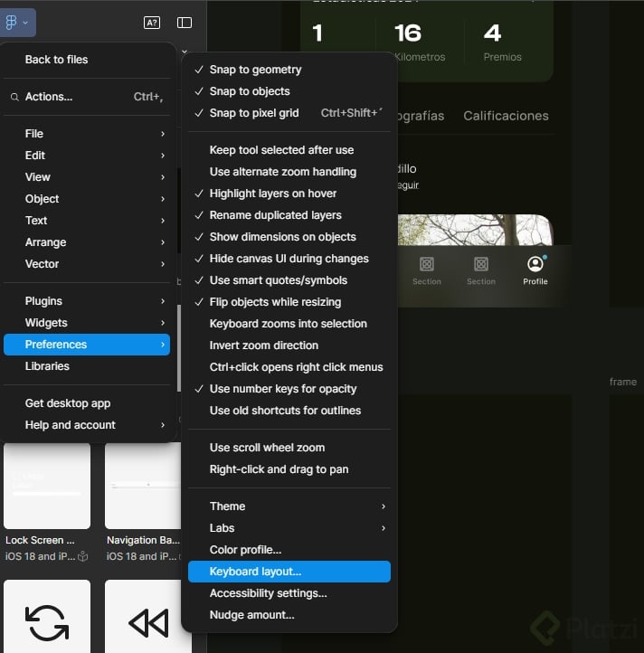Expand the Edit submenu
The width and height of the screenshot is (644, 653).
point(87,156)
